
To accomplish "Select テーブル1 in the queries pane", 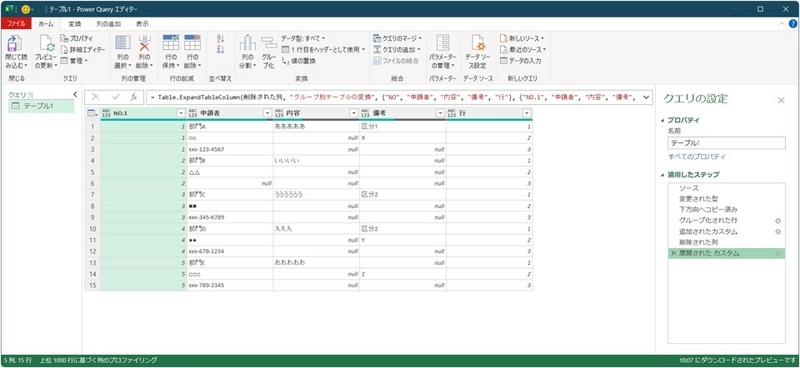I will (x=42, y=106).
